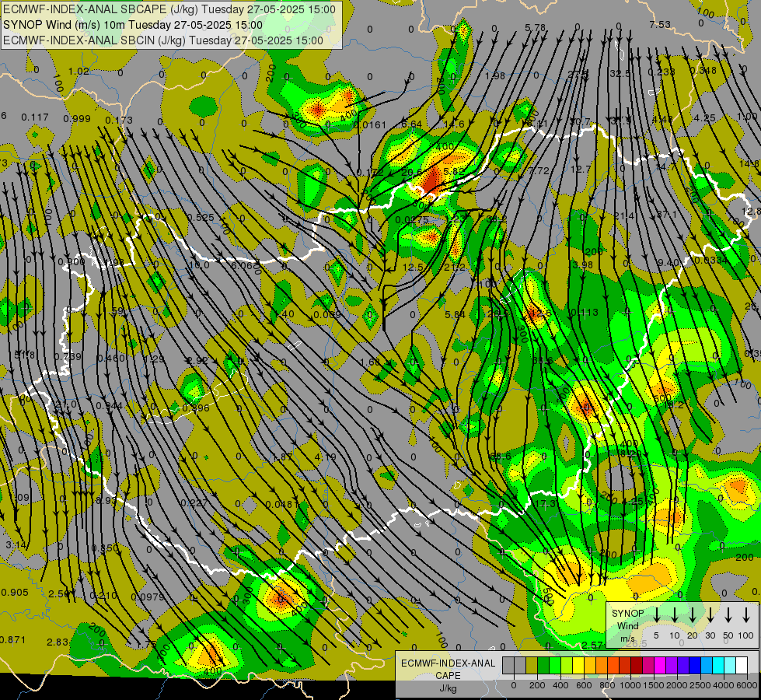761x700 pixels.
Task: Click the '7.72' value on the map
Action: pos(539,170)
